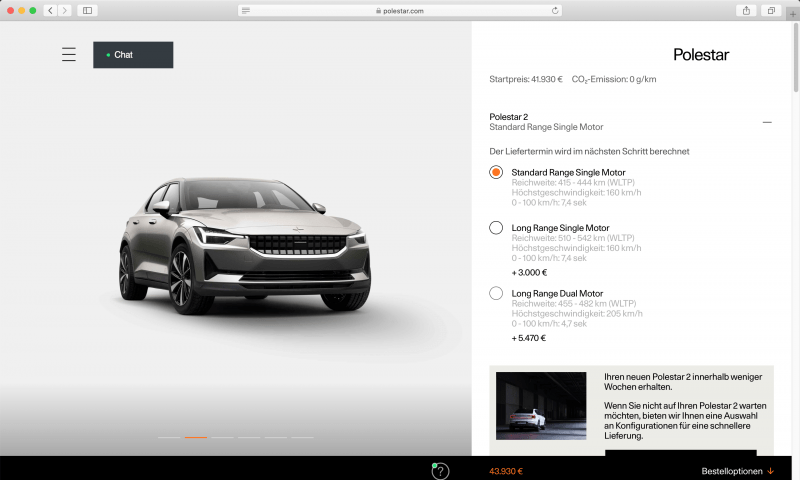The image size is (800, 480).
Task: Focus the polestar.com address bar
Action: 400,10
